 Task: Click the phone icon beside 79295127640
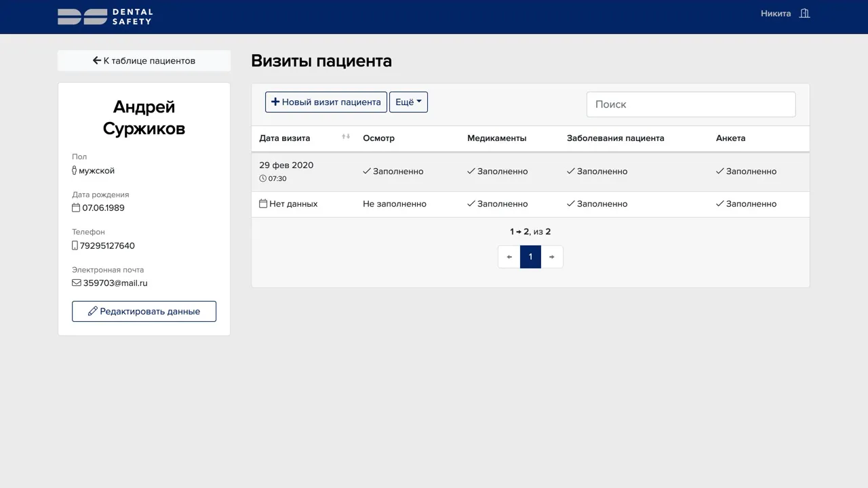pyautogui.click(x=75, y=245)
